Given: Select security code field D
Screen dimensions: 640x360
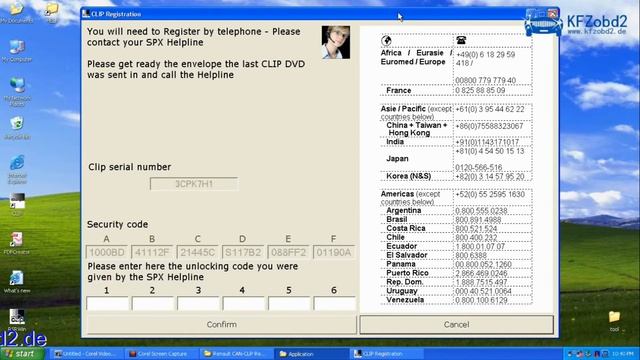Looking at the screenshot, I should [243, 252].
